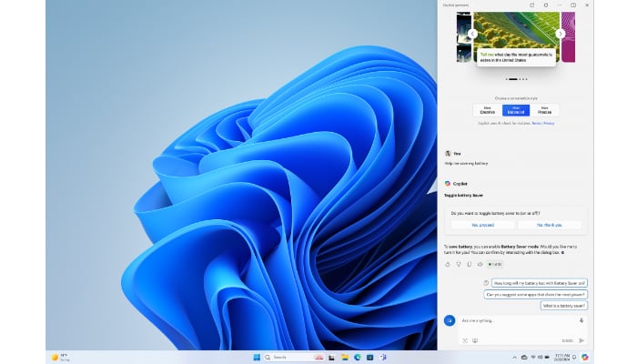This screenshot has width=637, height=364.
Task: Click the screenshot icon in input box
Action: tap(475, 340)
